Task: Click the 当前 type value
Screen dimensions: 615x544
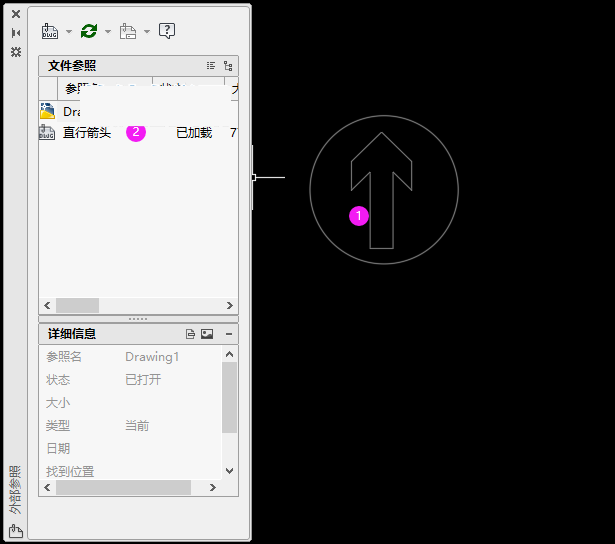Action: [x=137, y=426]
